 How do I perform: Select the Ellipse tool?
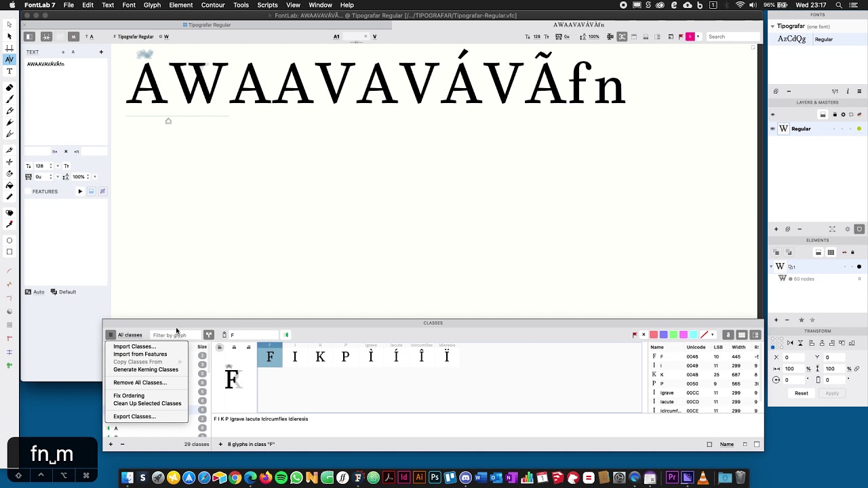point(9,240)
